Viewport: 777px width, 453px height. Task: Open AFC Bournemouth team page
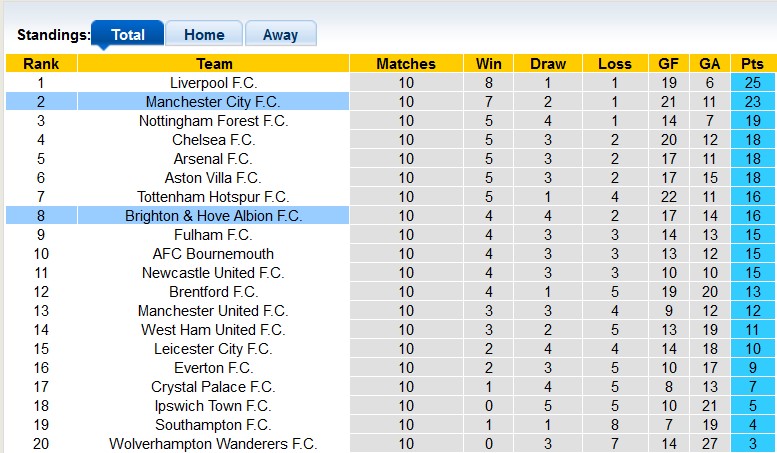coord(213,253)
